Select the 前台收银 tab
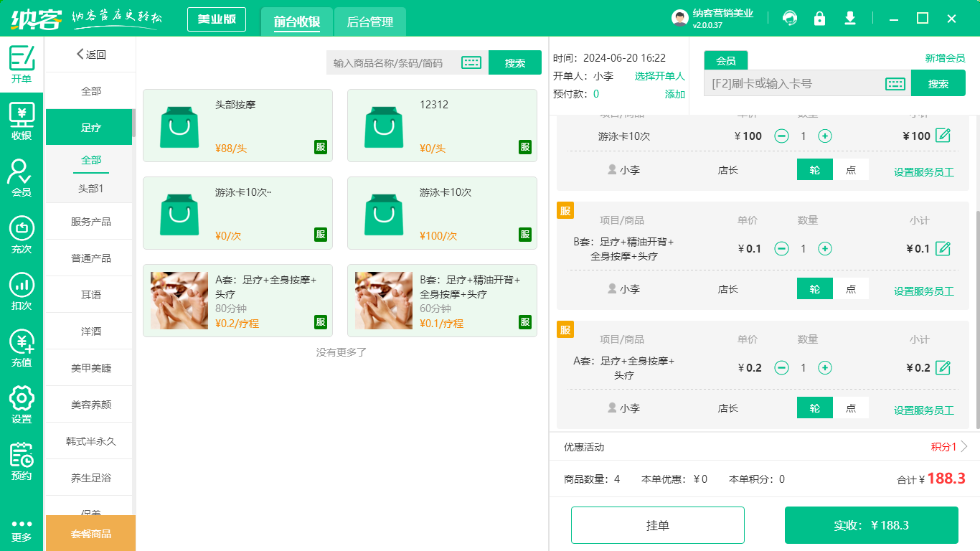The image size is (980, 551). [297, 22]
